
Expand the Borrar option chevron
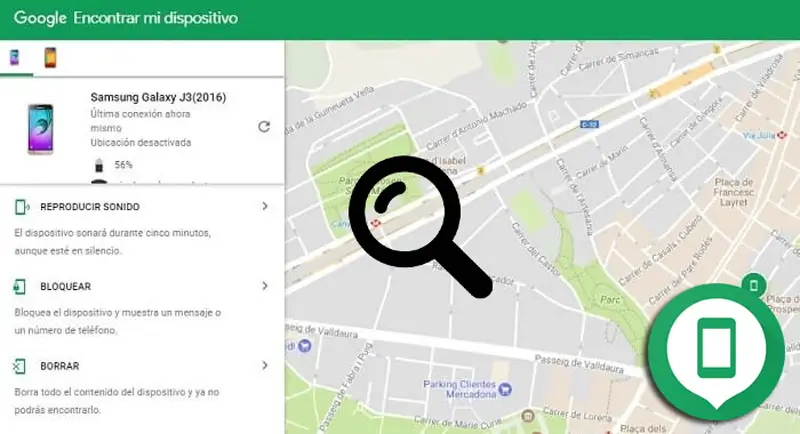click(x=265, y=365)
